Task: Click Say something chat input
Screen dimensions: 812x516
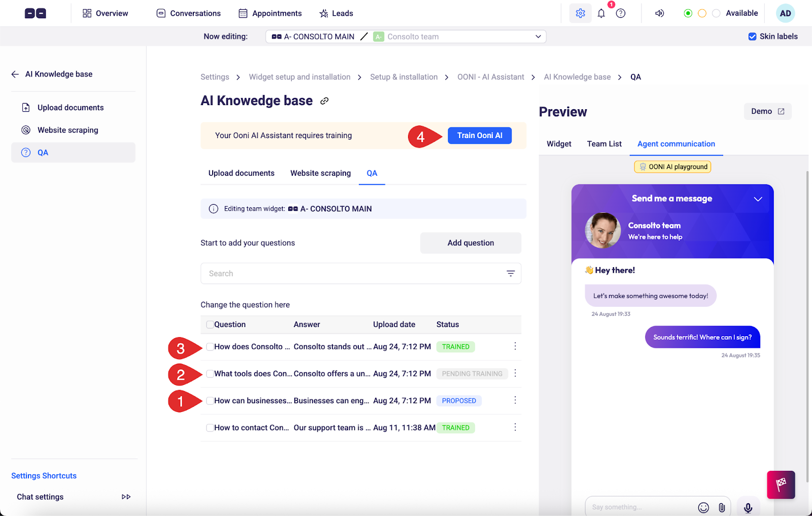Action: click(x=641, y=507)
